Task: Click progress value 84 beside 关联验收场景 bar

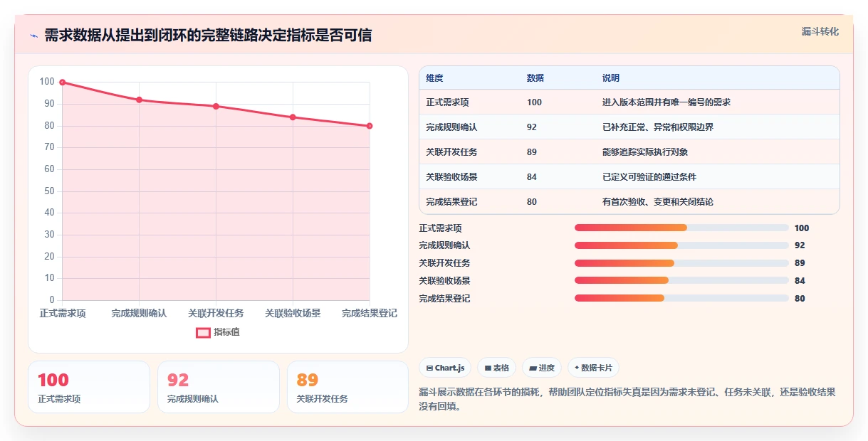Action: 800,281
